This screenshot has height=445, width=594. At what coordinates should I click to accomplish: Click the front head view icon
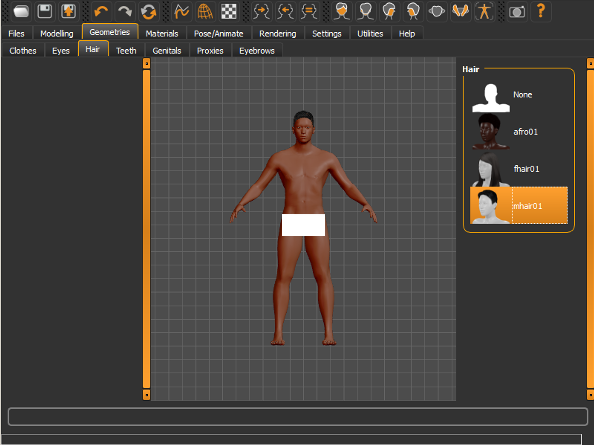[x=342, y=11]
